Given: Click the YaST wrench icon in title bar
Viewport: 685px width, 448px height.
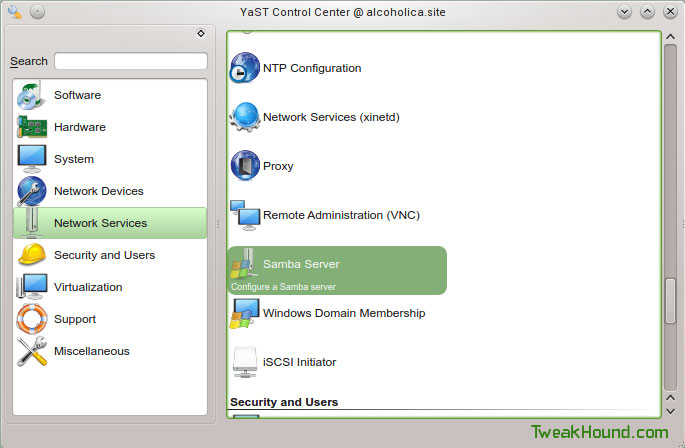Looking at the screenshot, I should click(x=14, y=12).
